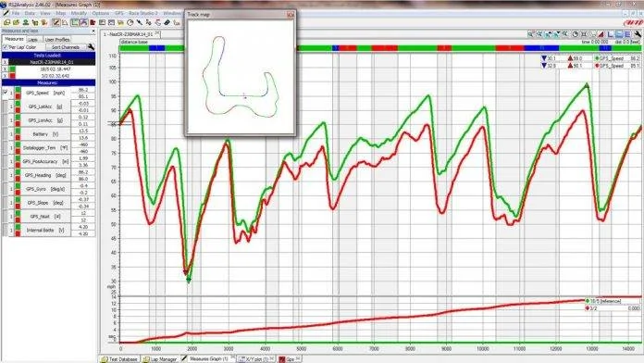Click the green GPS_Speed 86.2 legend entry
This screenshot has width=644, height=363.
tap(616, 58)
